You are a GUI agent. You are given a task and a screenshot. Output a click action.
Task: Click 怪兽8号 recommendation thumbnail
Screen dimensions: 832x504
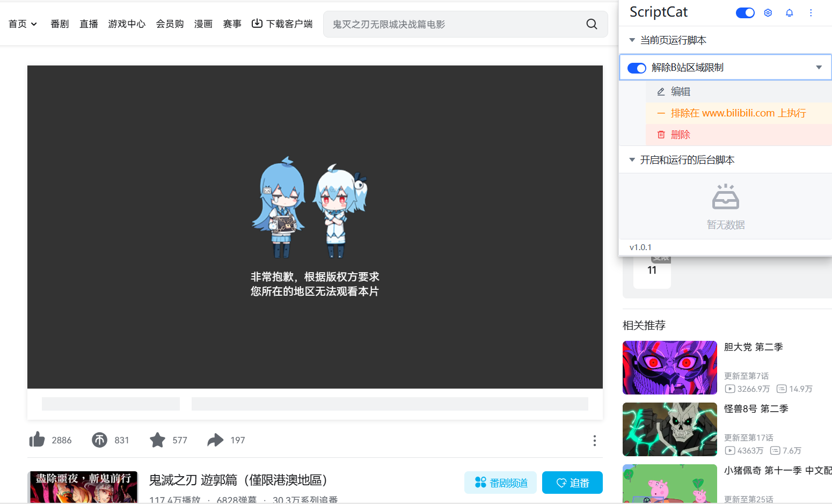click(x=670, y=429)
